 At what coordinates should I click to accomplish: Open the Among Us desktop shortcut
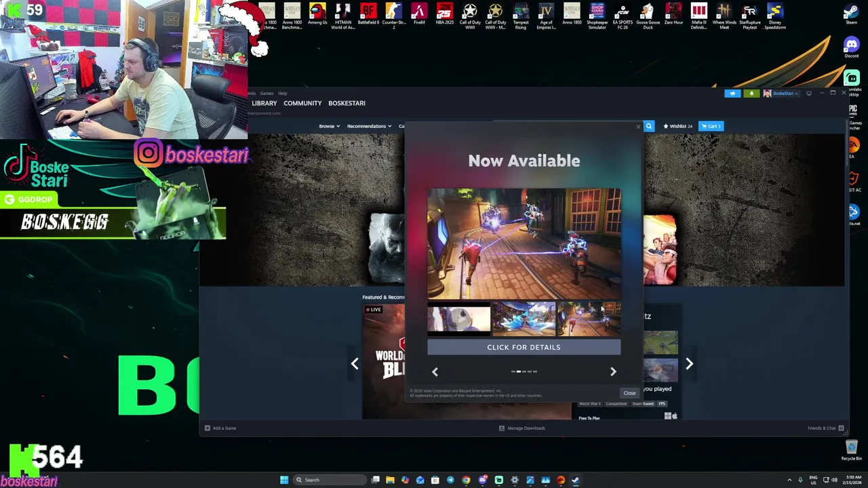click(x=317, y=15)
